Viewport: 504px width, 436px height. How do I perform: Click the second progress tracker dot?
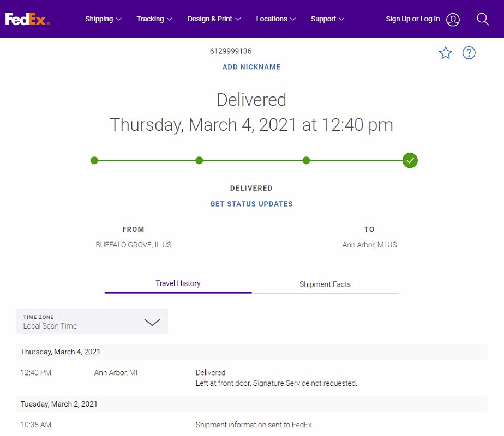click(x=199, y=160)
